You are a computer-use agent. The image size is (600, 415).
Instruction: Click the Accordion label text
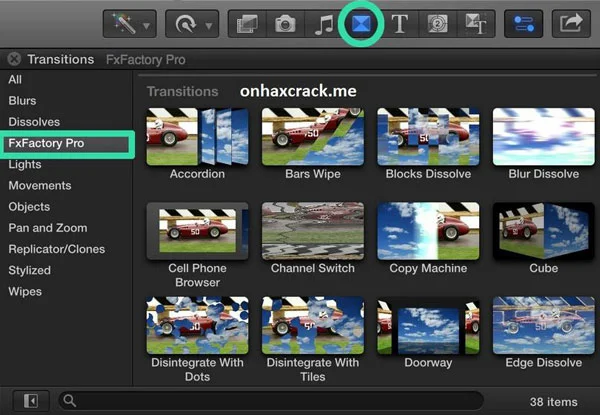197,174
